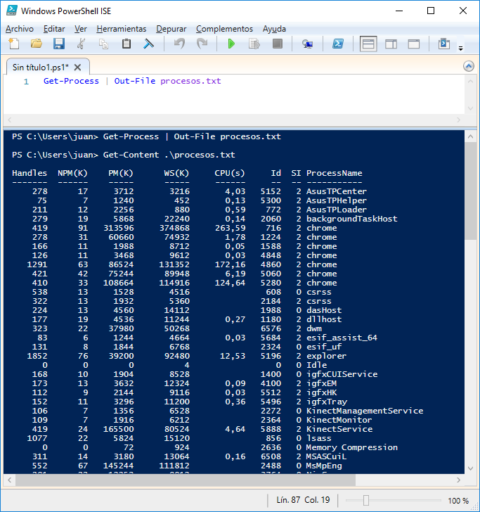Click the console scroll down arrow
The image size is (480, 512).
[471, 468]
